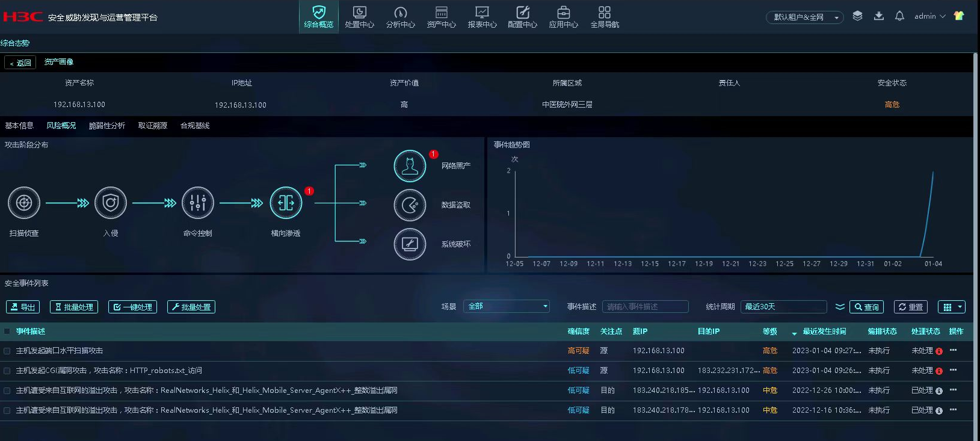
Task: Select the 命令控制 stage icon
Action: click(197, 203)
